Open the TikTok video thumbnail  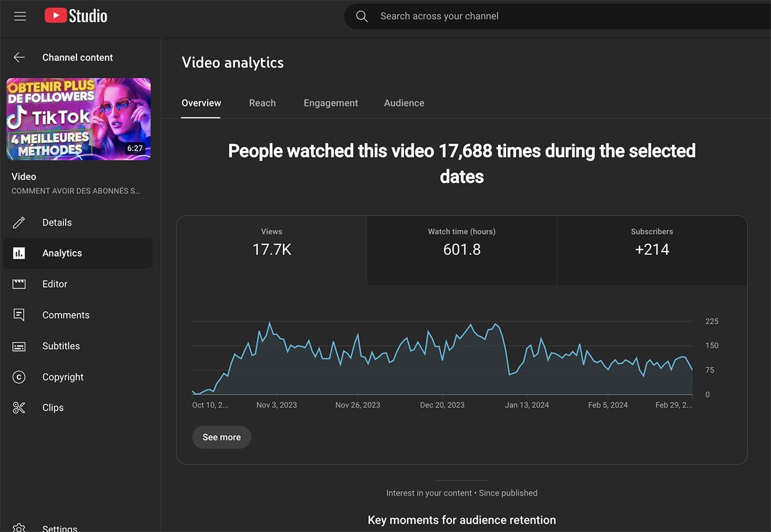[x=78, y=119]
